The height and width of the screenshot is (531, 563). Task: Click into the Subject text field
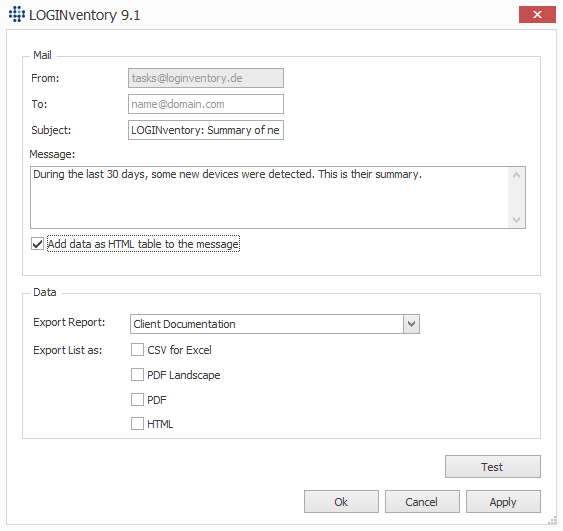pos(206,130)
